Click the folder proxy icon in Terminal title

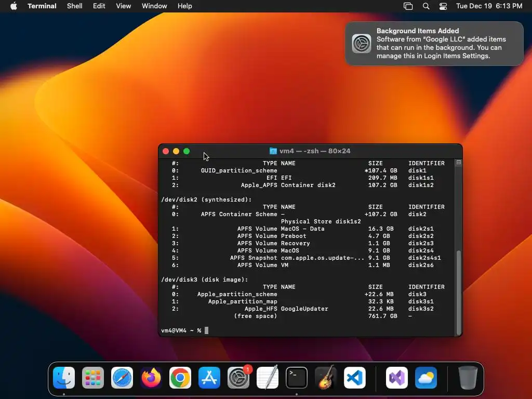coord(273,151)
